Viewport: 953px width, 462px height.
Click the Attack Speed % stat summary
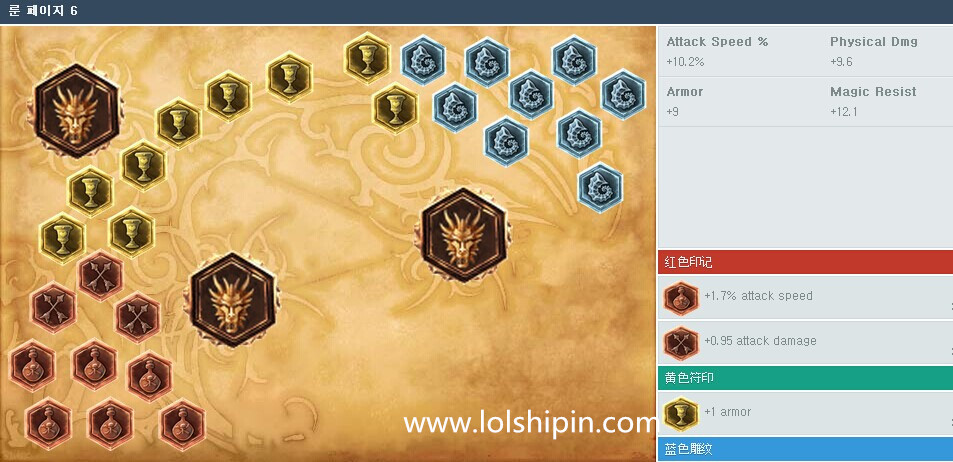pos(717,51)
